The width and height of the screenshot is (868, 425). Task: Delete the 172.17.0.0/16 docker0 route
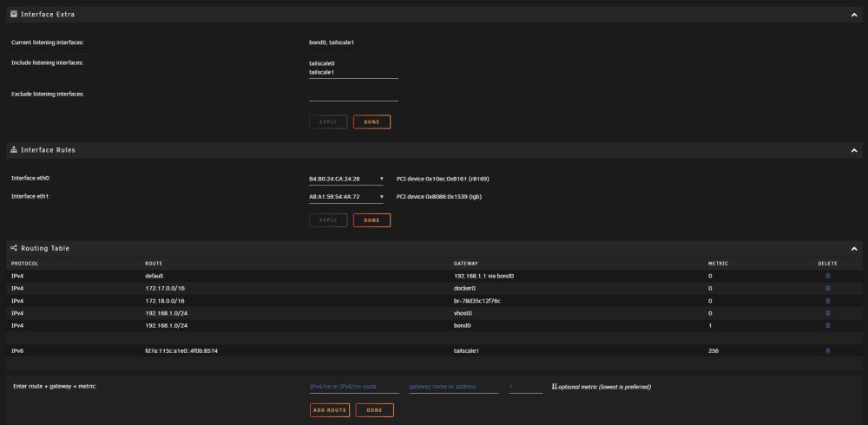pyautogui.click(x=827, y=288)
